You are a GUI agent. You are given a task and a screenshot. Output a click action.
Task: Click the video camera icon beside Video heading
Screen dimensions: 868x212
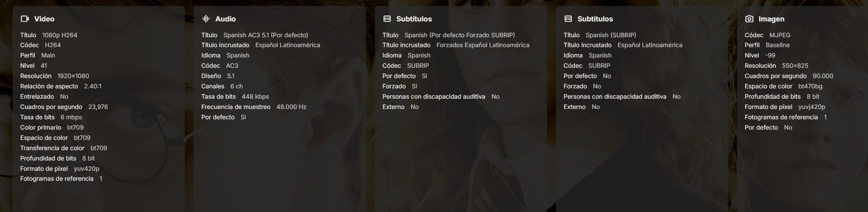pos(25,19)
